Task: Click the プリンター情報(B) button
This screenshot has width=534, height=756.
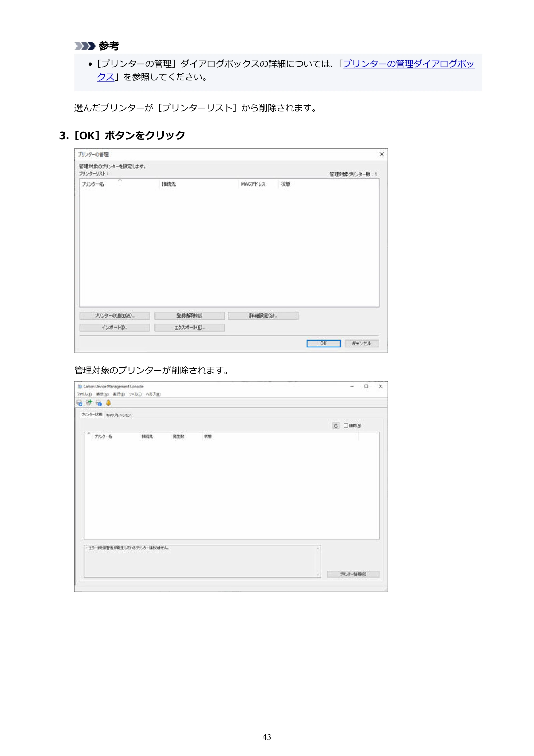Action: (353, 574)
